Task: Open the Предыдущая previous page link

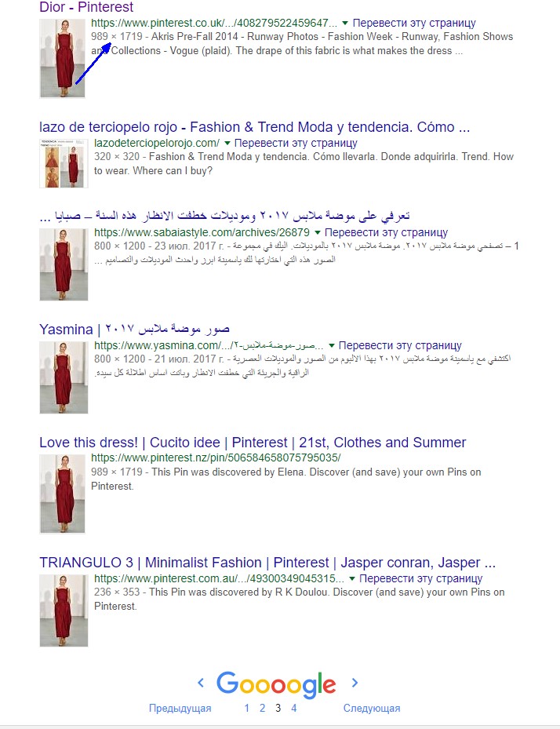Action: tap(180, 708)
